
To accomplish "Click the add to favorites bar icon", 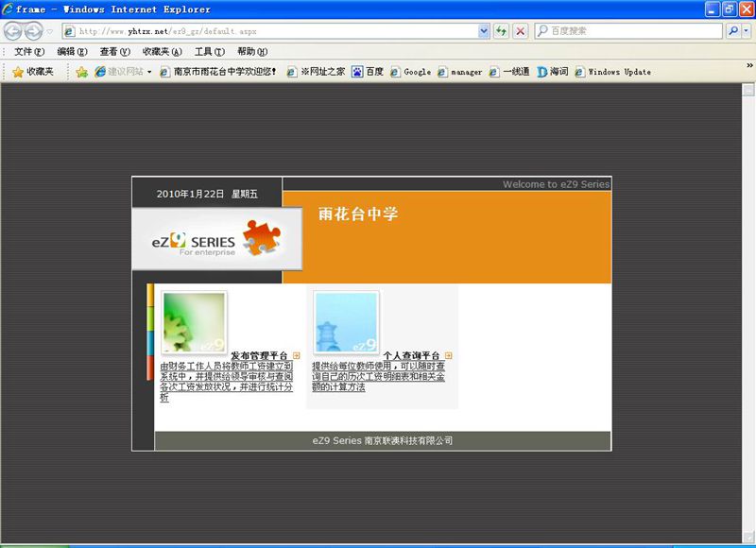I will pos(82,72).
